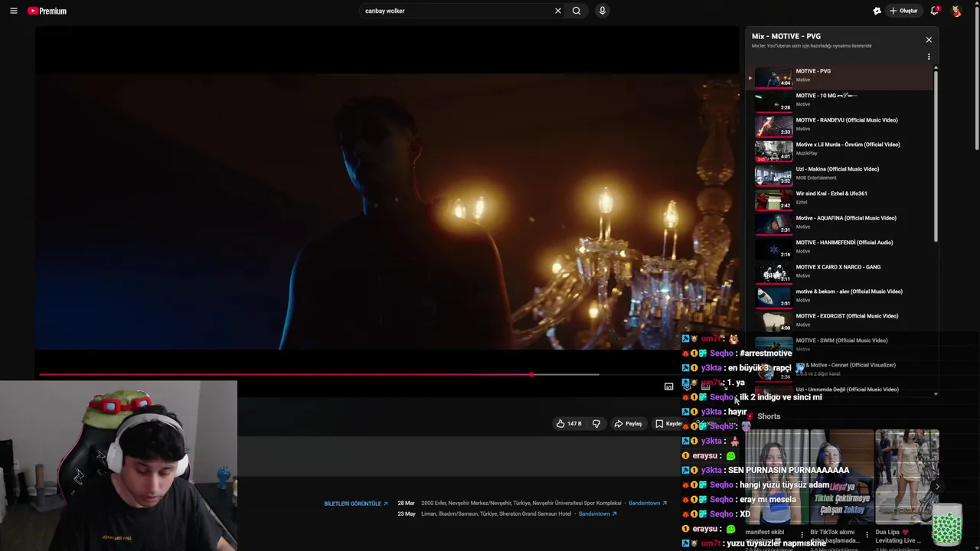Clear the search box text
This screenshot has height=551, width=980.
coord(557,11)
